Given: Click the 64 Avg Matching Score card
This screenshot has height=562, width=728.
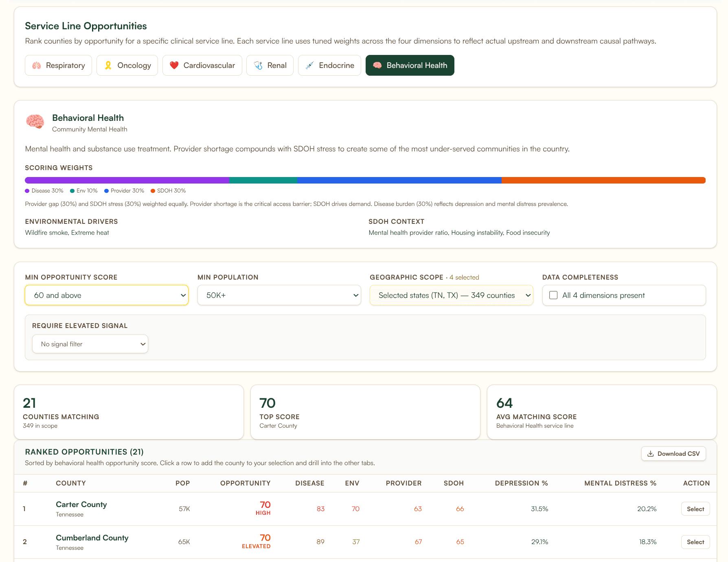Looking at the screenshot, I should (x=602, y=412).
